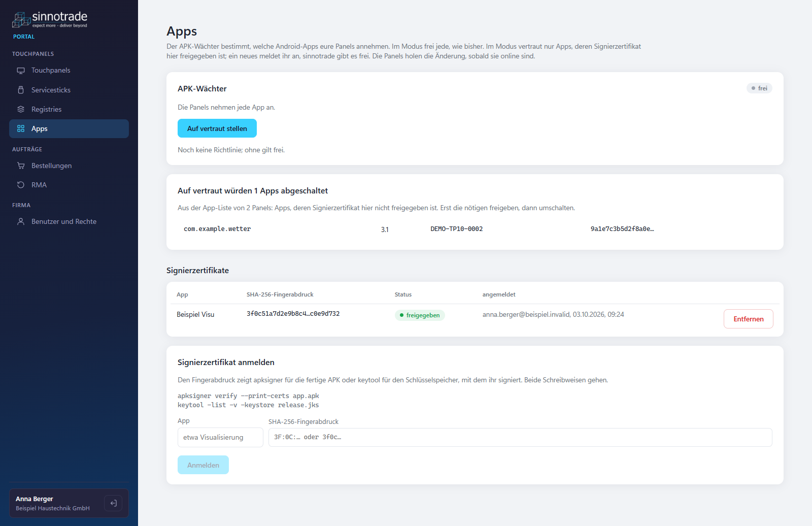Click panel ID DEMO-TP10-0002
Image resolution: width=812 pixels, height=526 pixels.
(457, 229)
